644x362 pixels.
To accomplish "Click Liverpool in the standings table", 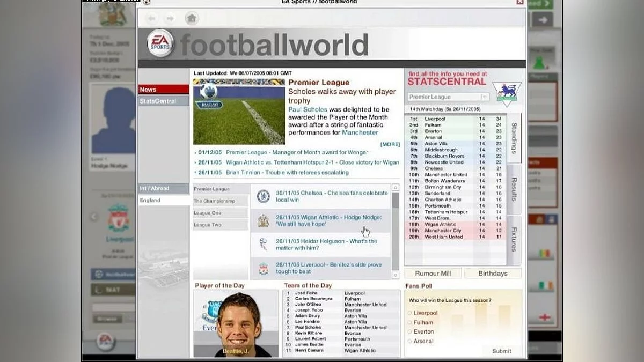I will [x=435, y=119].
